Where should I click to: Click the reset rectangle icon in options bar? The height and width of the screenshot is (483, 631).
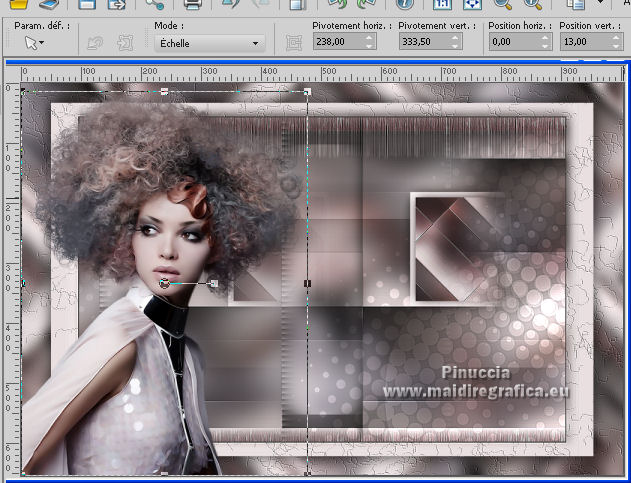click(95, 43)
